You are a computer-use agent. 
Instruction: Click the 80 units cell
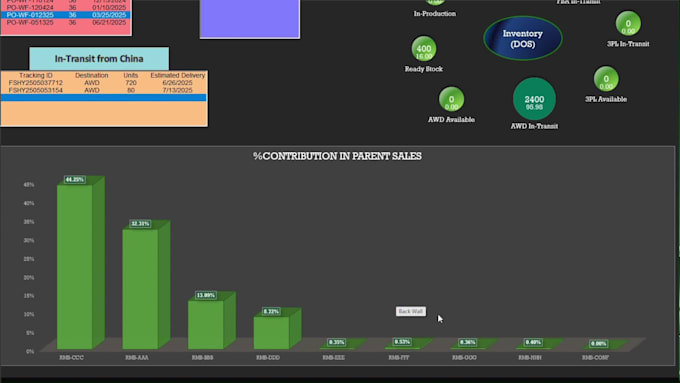(x=131, y=90)
